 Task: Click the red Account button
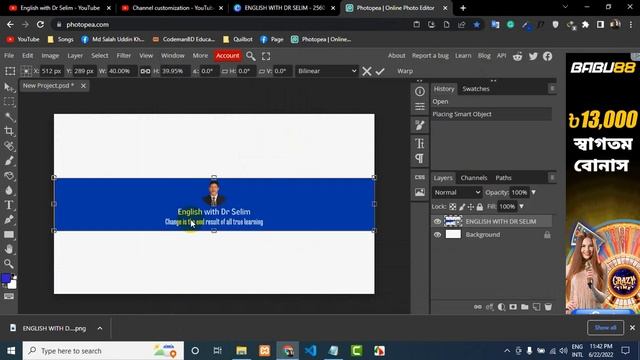tap(227, 56)
